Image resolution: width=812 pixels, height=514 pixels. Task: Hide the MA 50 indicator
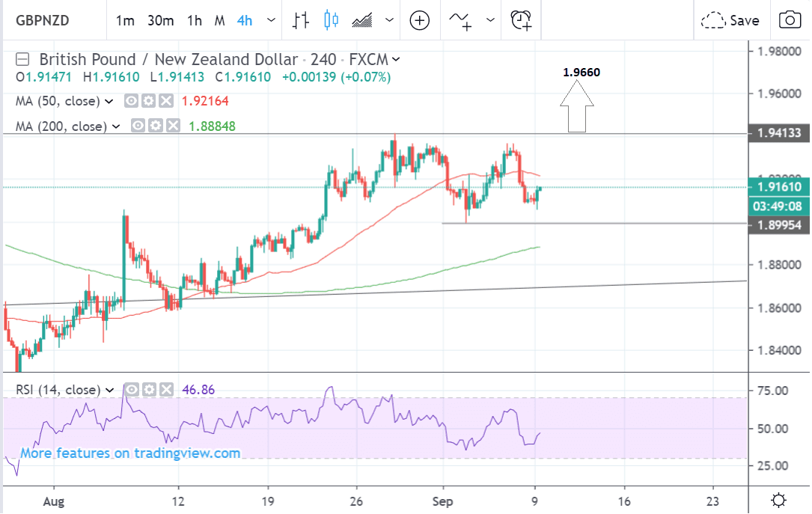pyautogui.click(x=132, y=101)
